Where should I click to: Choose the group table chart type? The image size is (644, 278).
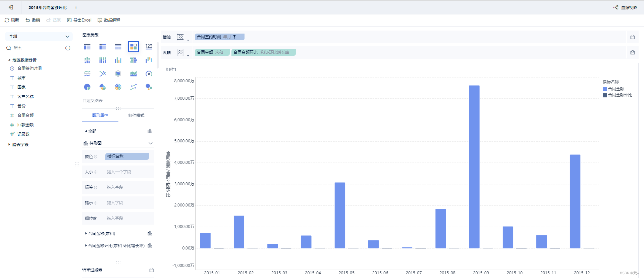tap(87, 47)
